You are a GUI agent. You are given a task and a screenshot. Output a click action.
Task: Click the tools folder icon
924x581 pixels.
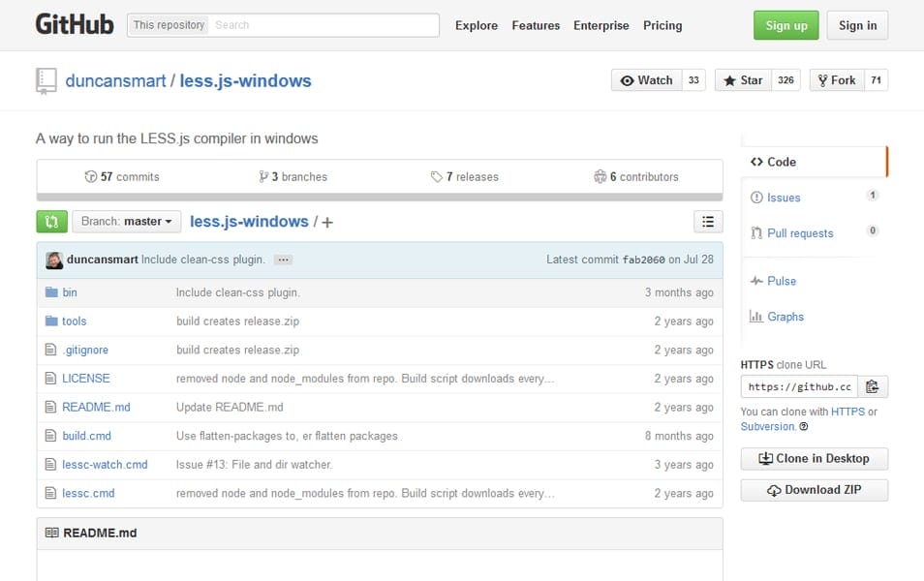click(x=52, y=321)
